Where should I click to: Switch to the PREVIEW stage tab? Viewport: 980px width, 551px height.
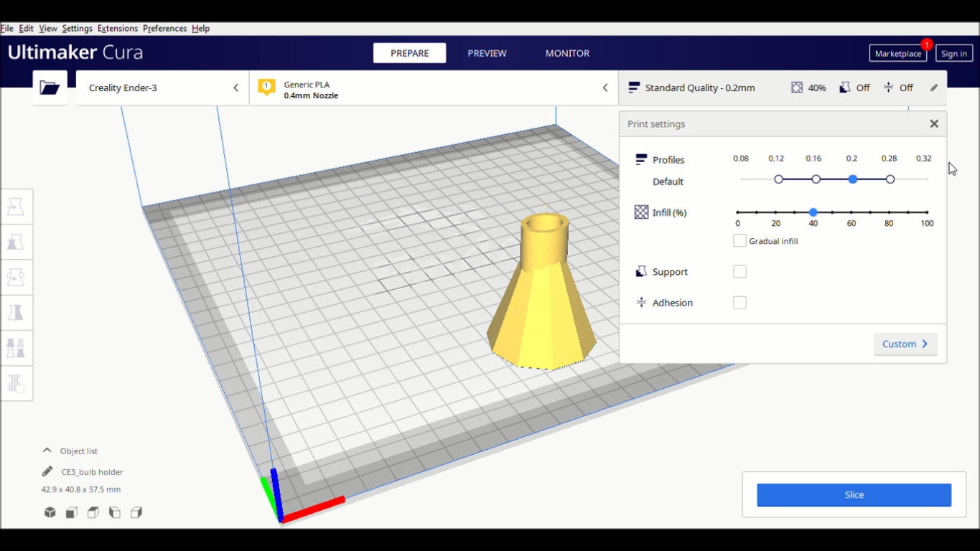coord(487,53)
